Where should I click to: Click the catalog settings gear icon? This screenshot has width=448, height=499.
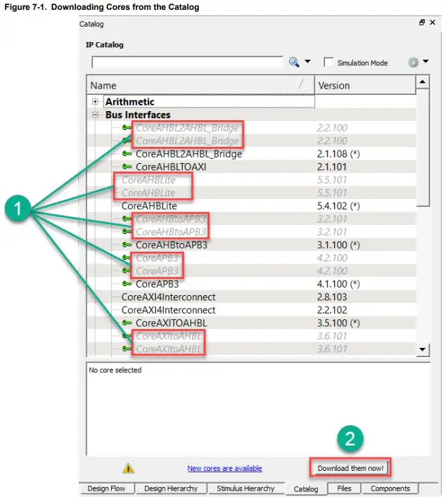[x=414, y=63]
